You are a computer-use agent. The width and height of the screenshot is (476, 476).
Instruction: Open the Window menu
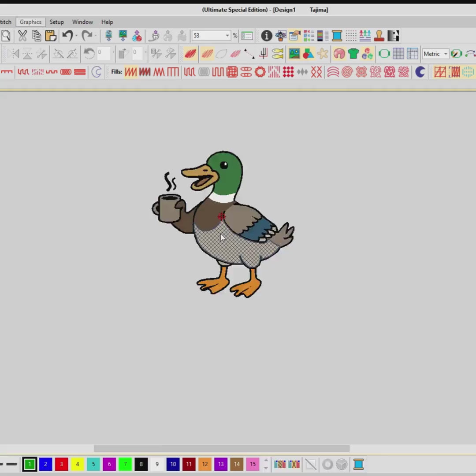point(82,22)
